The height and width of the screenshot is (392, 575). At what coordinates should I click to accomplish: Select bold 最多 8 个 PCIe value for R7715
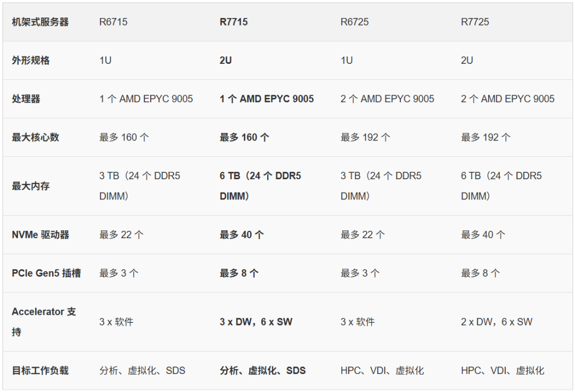[239, 273]
